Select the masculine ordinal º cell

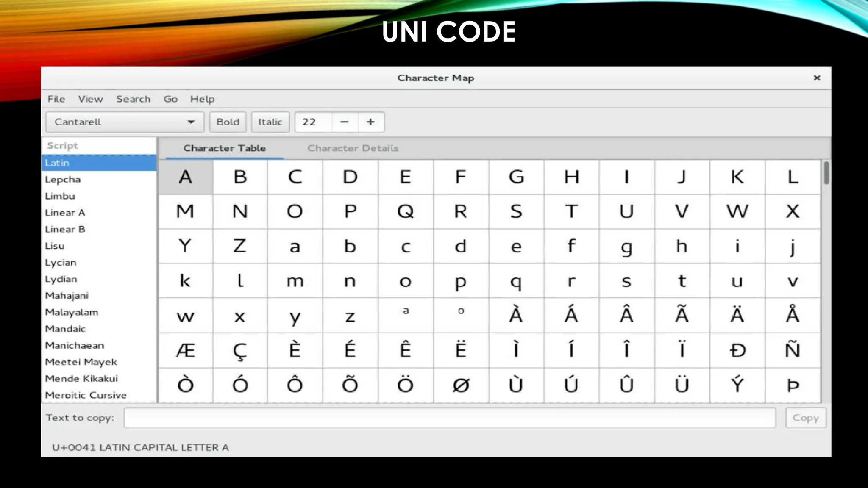tap(461, 316)
